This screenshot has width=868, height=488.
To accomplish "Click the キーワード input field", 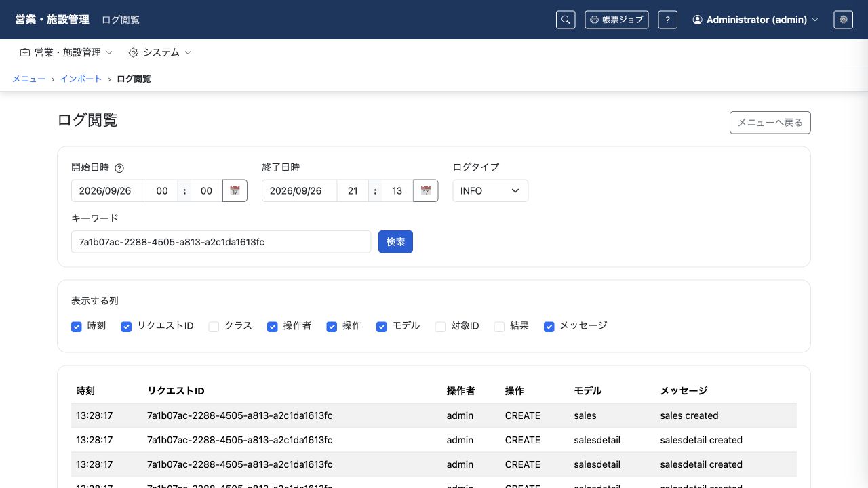I will tap(221, 242).
